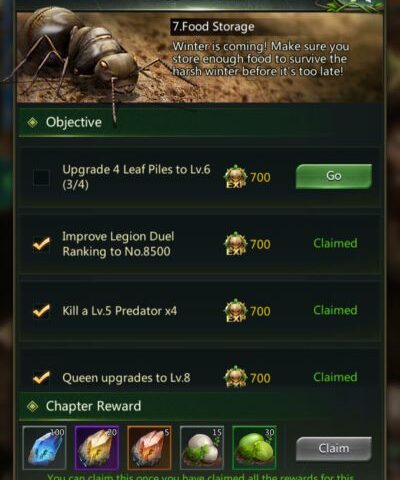Click checkmark beside Kill a Lv.5 Predator
Viewport: 400px width, 480px height.
pos(41,311)
